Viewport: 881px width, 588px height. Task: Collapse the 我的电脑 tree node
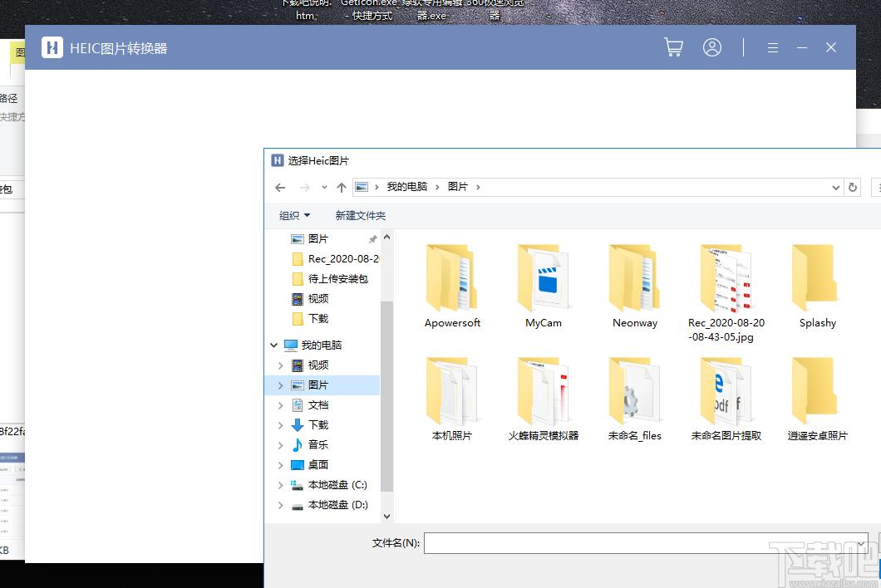click(273, 345)
